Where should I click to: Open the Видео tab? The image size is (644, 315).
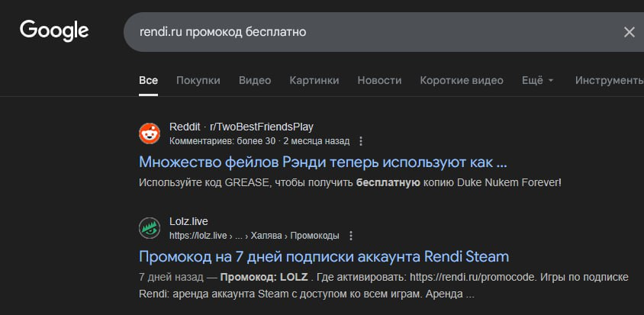(255, 81)
